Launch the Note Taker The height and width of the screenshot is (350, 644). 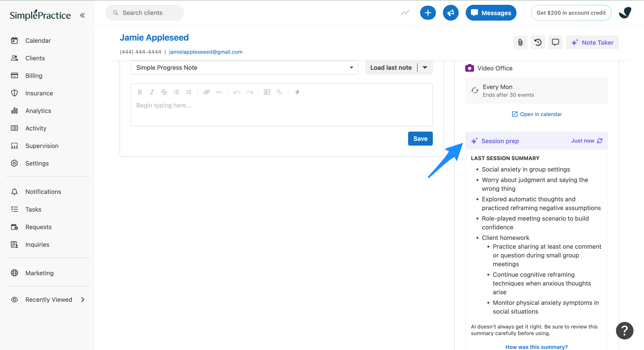coord(592,42)
